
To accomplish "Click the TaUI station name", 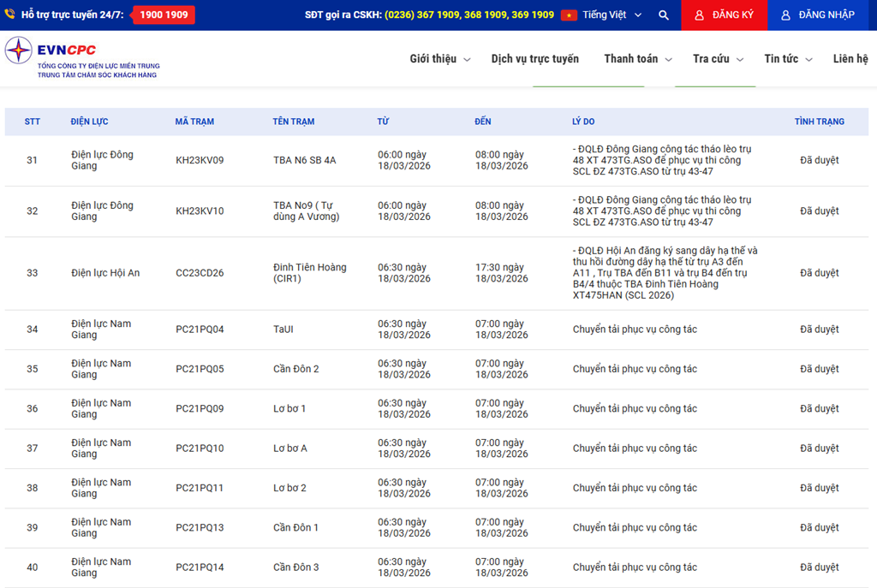I will (x=283, y=330).
